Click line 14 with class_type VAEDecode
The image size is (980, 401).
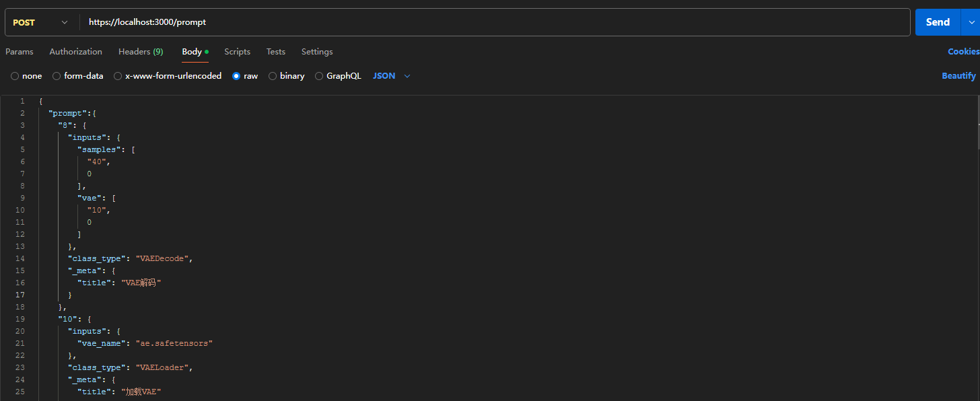(131, 258)
